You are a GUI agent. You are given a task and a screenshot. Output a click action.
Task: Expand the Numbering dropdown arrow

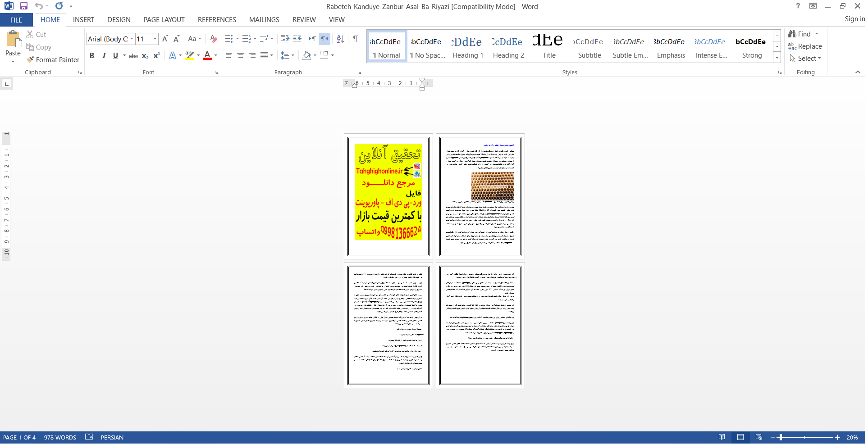click(255, 39)
